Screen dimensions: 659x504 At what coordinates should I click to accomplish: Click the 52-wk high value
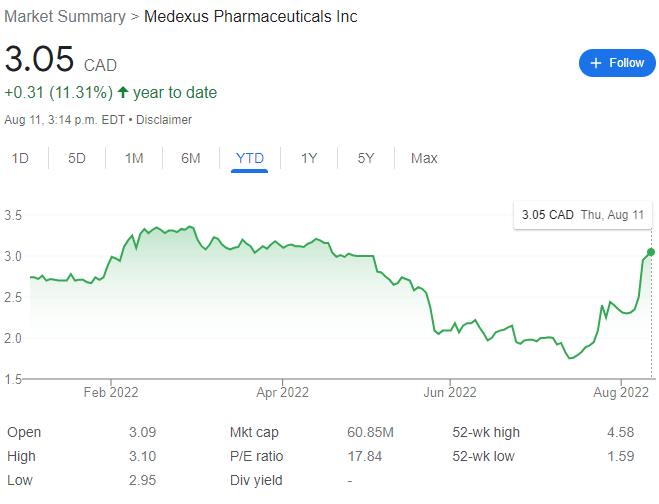click(620, 432)
